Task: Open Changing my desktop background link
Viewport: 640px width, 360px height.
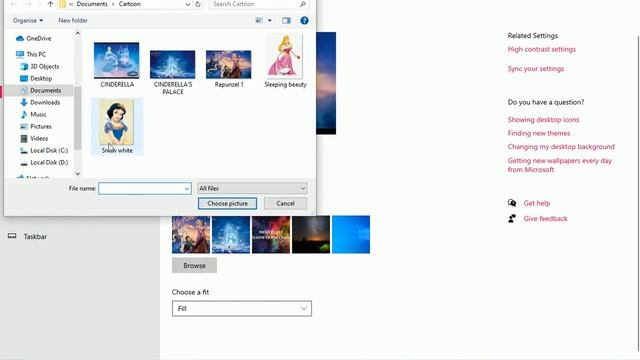Action: (561, 147)
